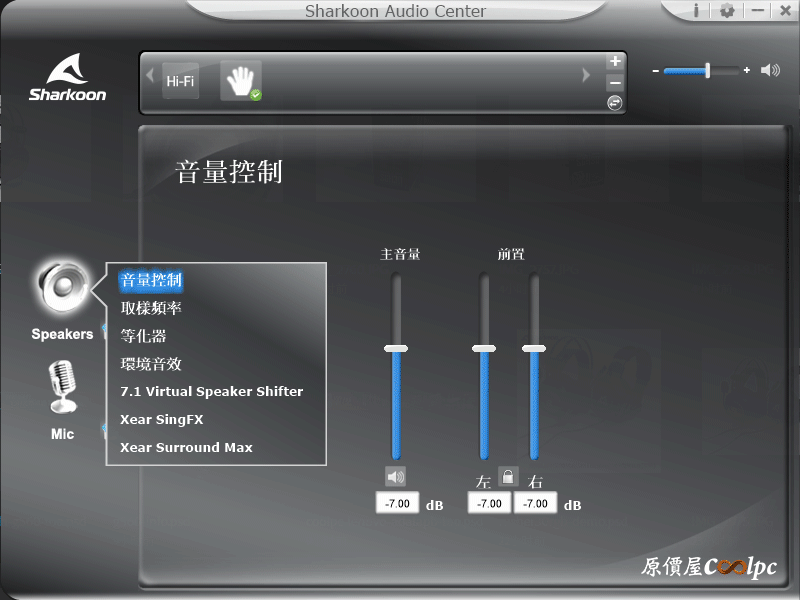
Task: Click the Sharkoon logo
Action: click(67, 77)
